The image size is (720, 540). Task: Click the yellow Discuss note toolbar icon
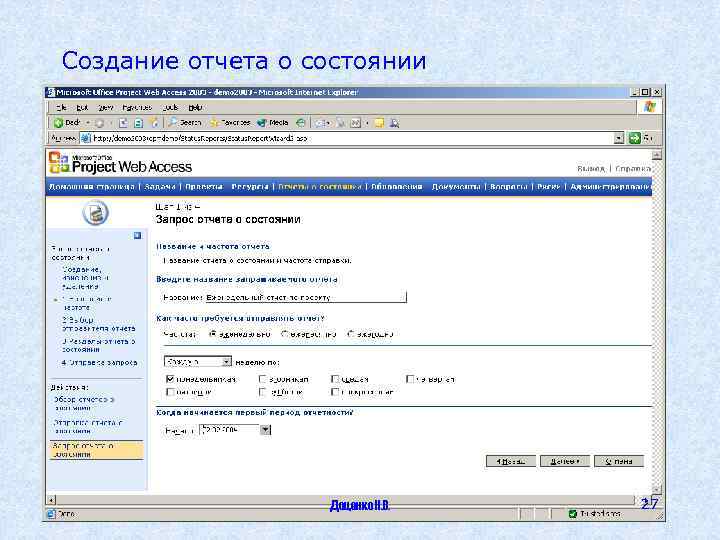[379, 123]
